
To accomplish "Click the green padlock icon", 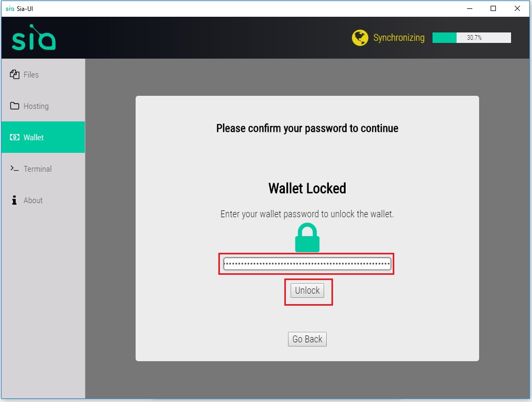I will point(307,238).
